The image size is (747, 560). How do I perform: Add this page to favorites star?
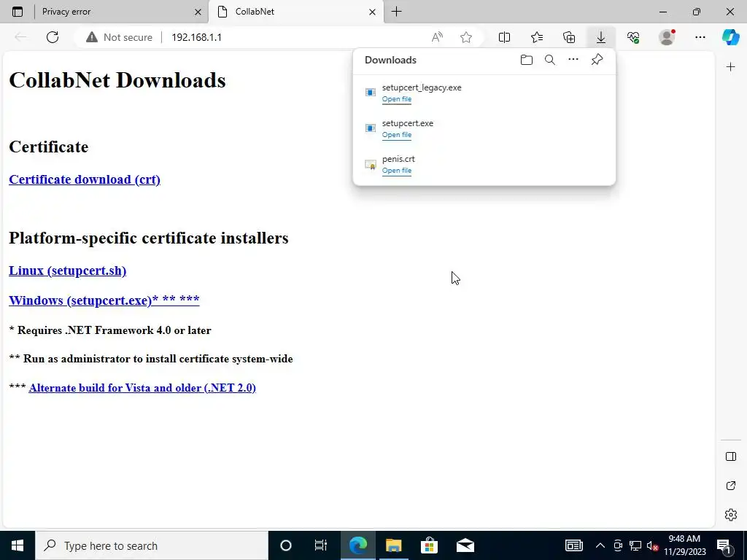click(x=466, y=37)
